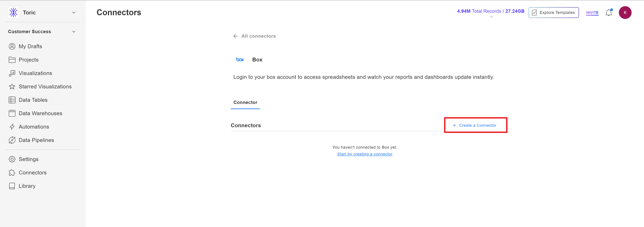Navigate to Data Warehouses
Screen dimensions: 644x227
[x=40, y=113]
